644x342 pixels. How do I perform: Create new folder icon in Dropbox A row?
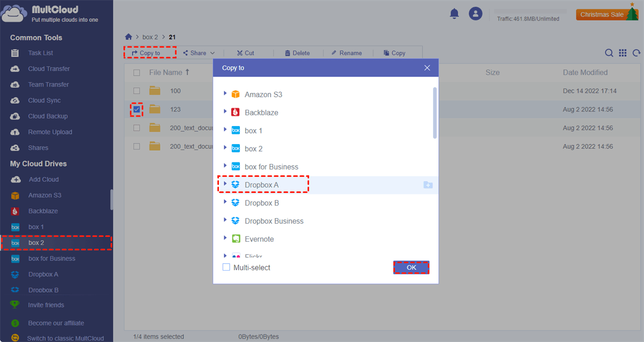point(428,185)
